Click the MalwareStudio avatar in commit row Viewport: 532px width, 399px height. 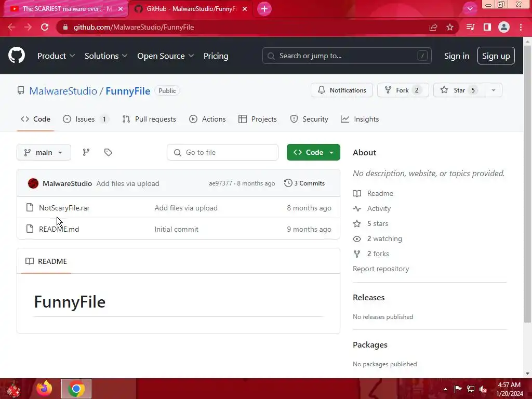click(33, 183)
